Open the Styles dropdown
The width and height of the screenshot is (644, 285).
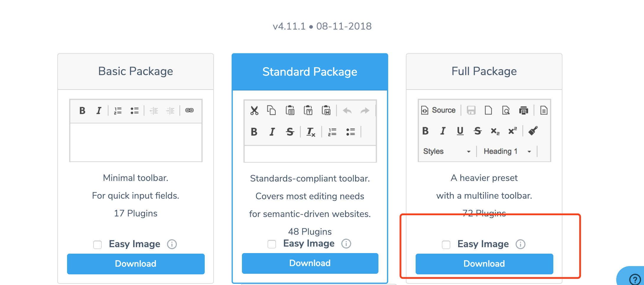[x=446, y=151]
